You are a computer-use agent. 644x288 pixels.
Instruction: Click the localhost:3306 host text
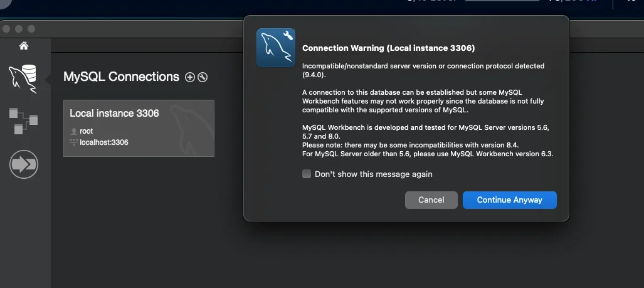[x=104, y=142]
